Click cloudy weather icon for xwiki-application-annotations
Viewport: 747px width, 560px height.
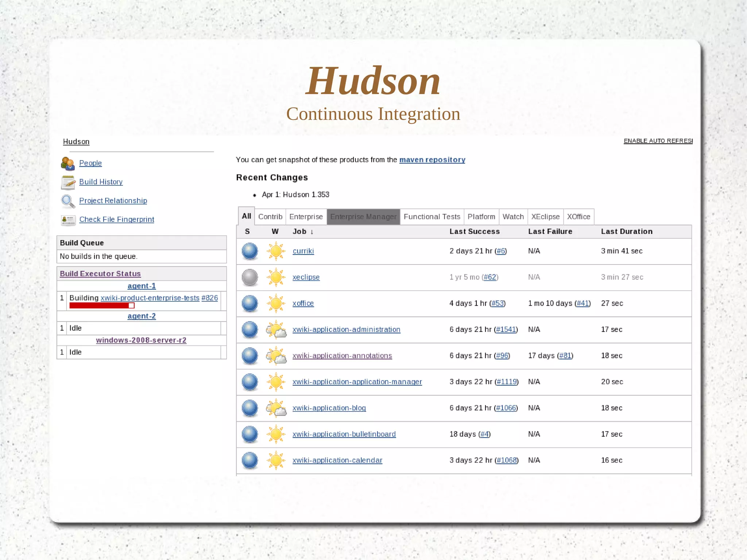(276, 356)
